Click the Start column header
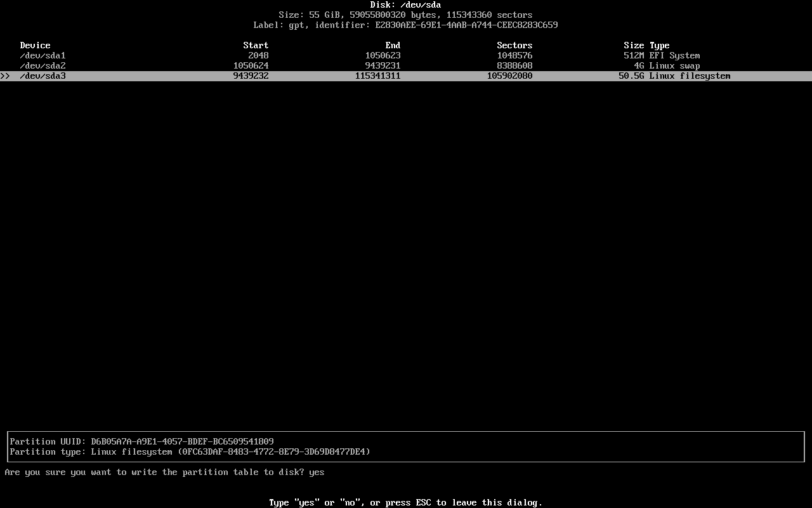 [x=256, y=46]
